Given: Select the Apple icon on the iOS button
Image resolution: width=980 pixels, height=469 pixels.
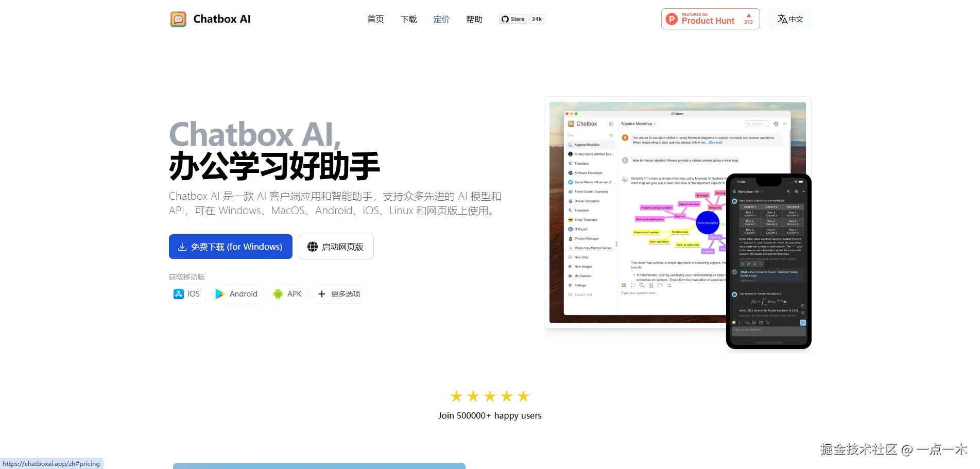Looking at the screenshot, I should [x=179, y=294].
